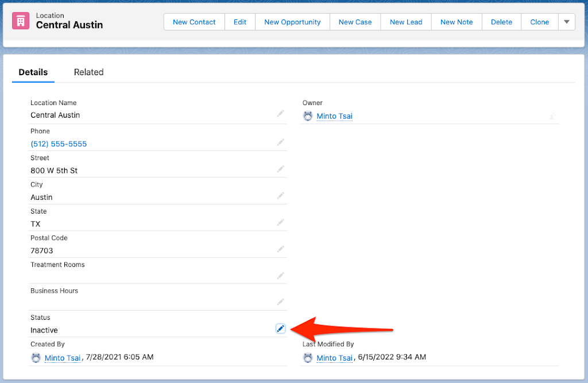Switch to the Related tab

88,72
